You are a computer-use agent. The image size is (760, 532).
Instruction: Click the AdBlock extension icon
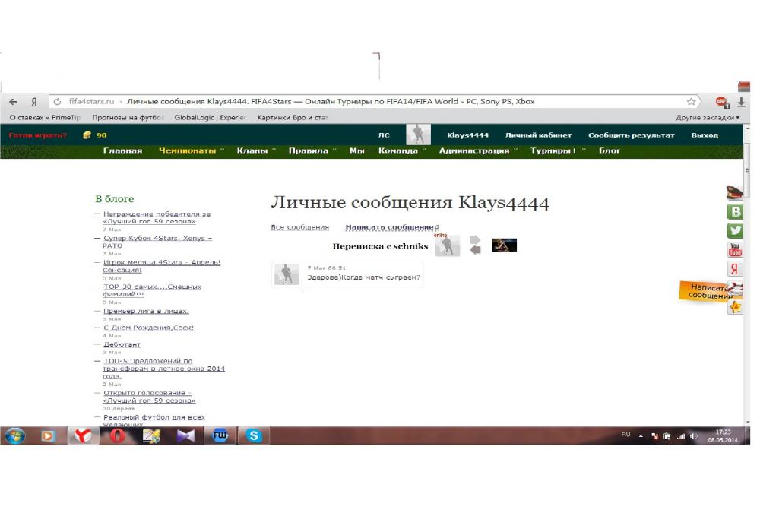721,102
